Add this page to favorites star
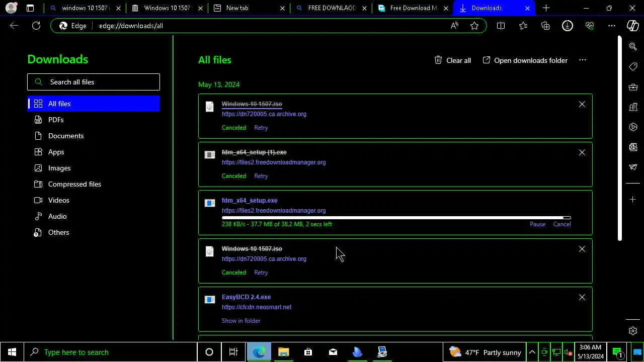 tap(474, 26)
